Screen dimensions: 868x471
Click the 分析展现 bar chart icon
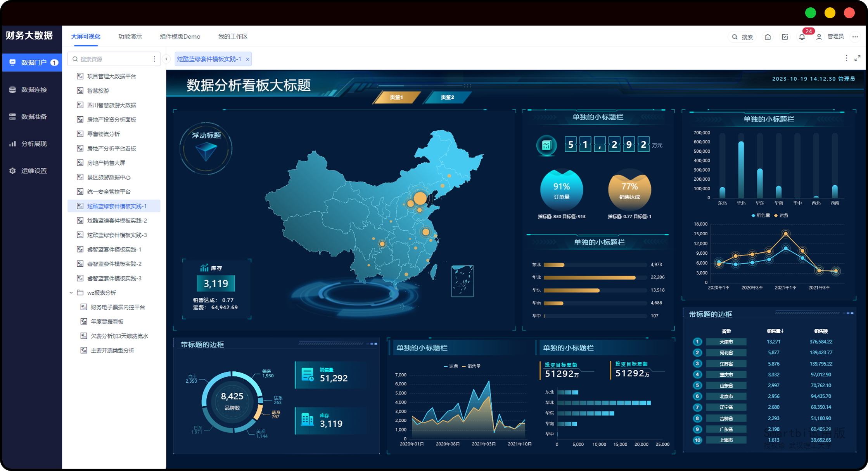pyautogui.click(x=12, y=144)
